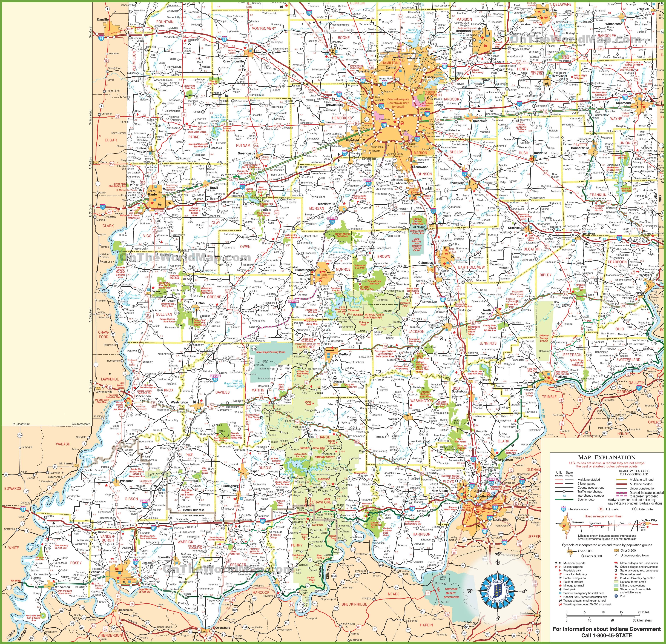Click the National forest areas color swatch

pos(616,582)
